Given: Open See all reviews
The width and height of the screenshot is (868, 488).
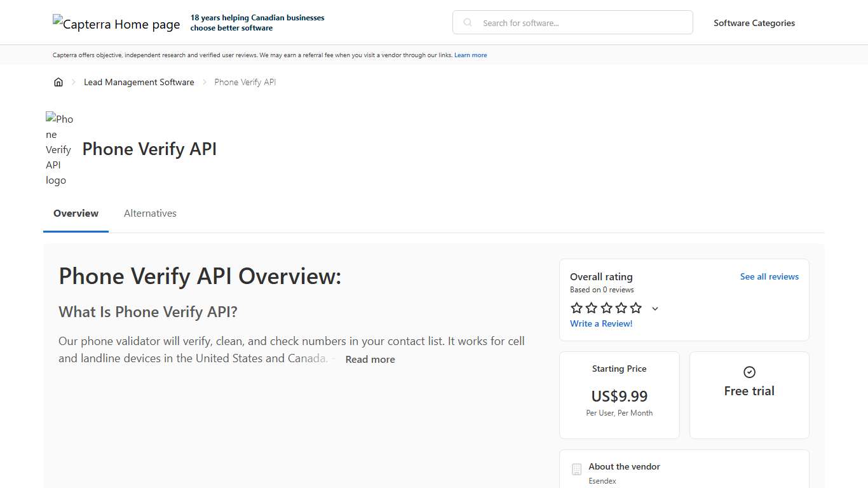Looking at the screenshot, I should point(770,276).
